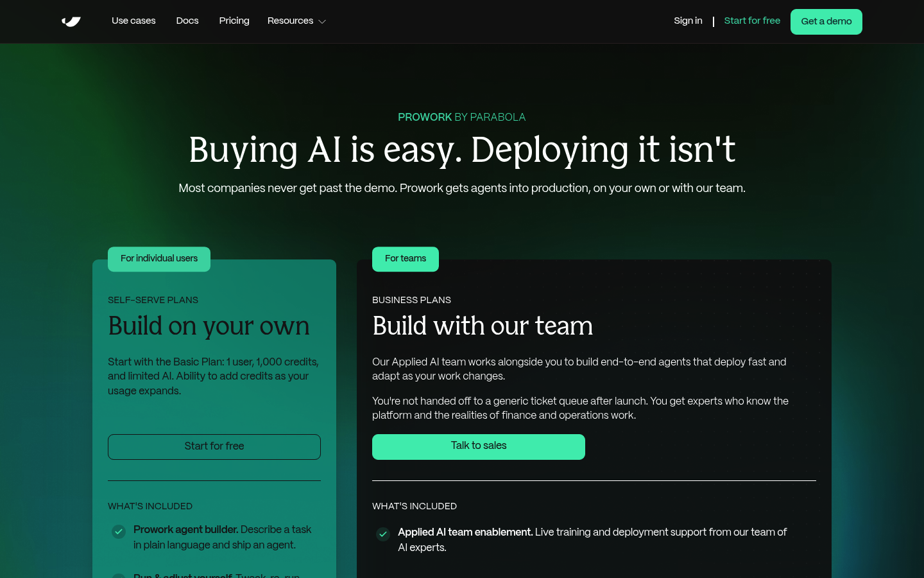Click 'Prowork agent builder.' feature text
The height and width of the screenshot is (578, 924).
click(186, 530)
